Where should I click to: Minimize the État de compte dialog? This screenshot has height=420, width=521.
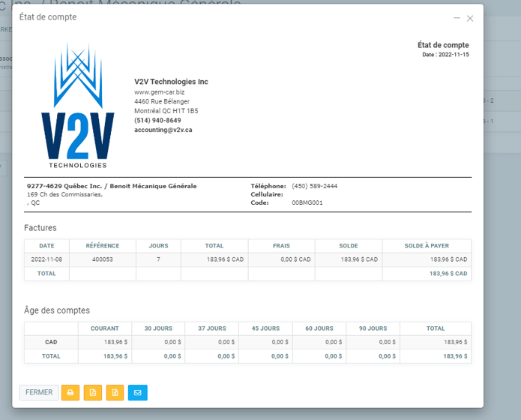tap(457, 18)
